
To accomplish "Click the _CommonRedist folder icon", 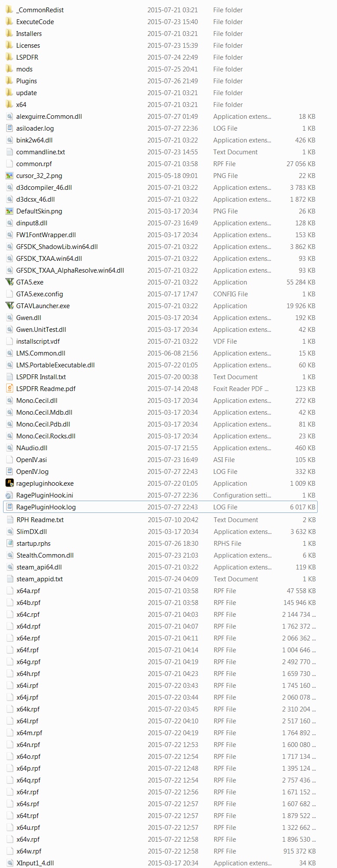I will tap(9, 10).
